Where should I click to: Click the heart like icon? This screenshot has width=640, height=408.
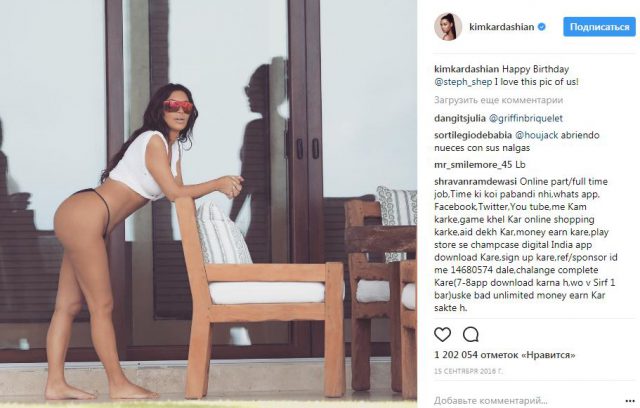click(x=442, y=335)
